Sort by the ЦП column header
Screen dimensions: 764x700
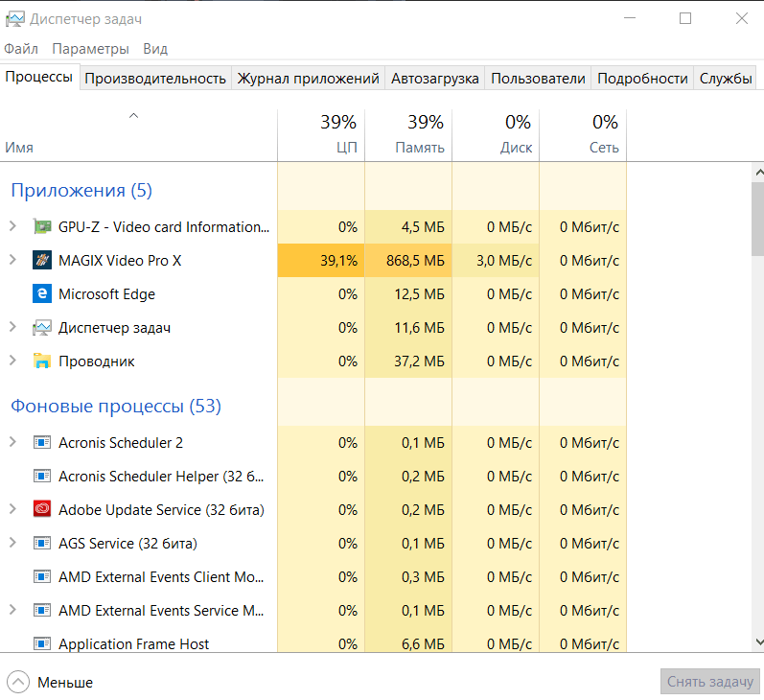tap(321, 135)
